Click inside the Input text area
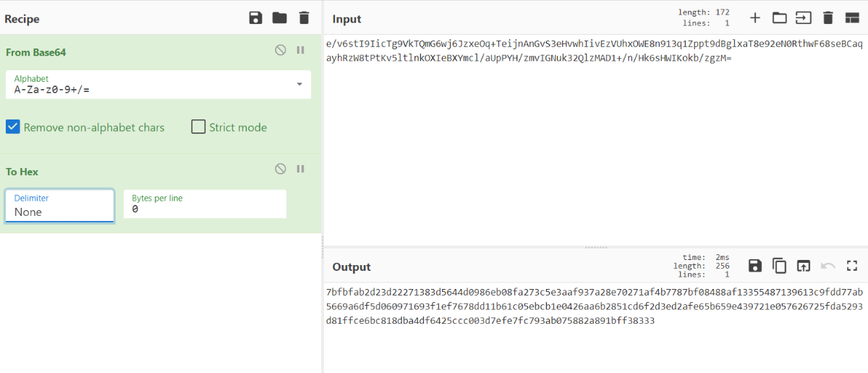 [593, 145]
